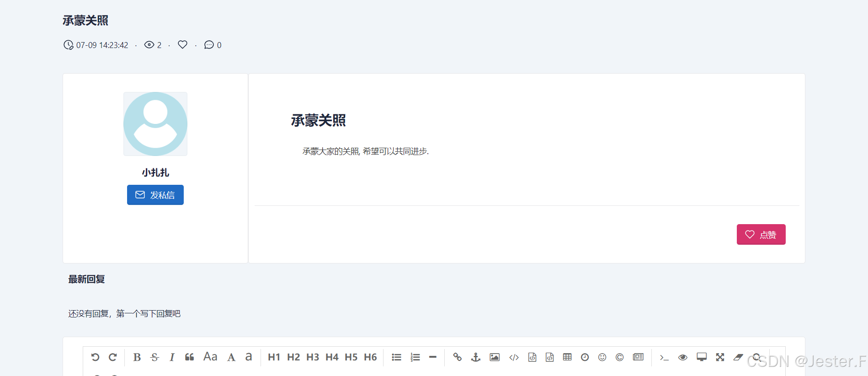This screenshot has height=376, width=868.
Task: Click the eye views count icon
Action: coord(149,45)
